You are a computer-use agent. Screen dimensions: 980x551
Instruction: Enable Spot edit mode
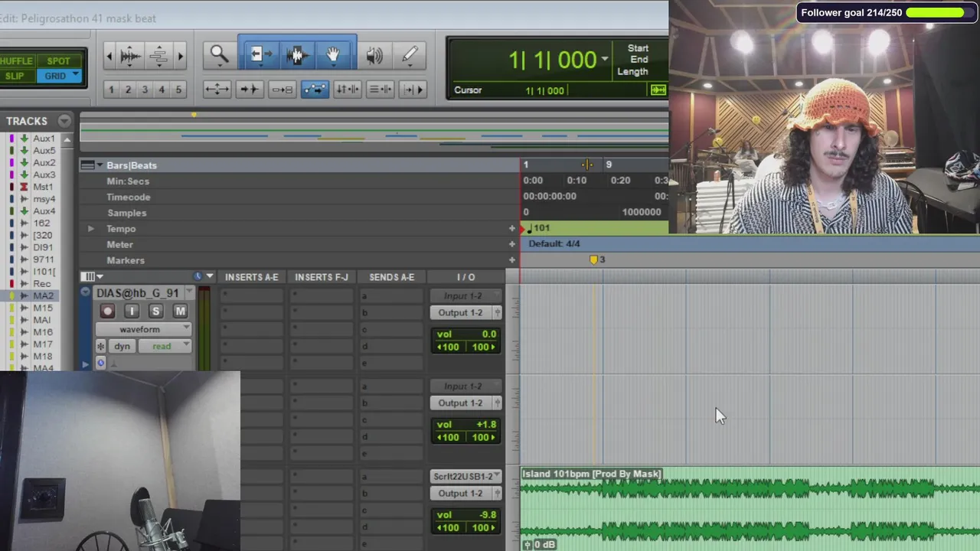pyautogui.click(x=58, y=61)
